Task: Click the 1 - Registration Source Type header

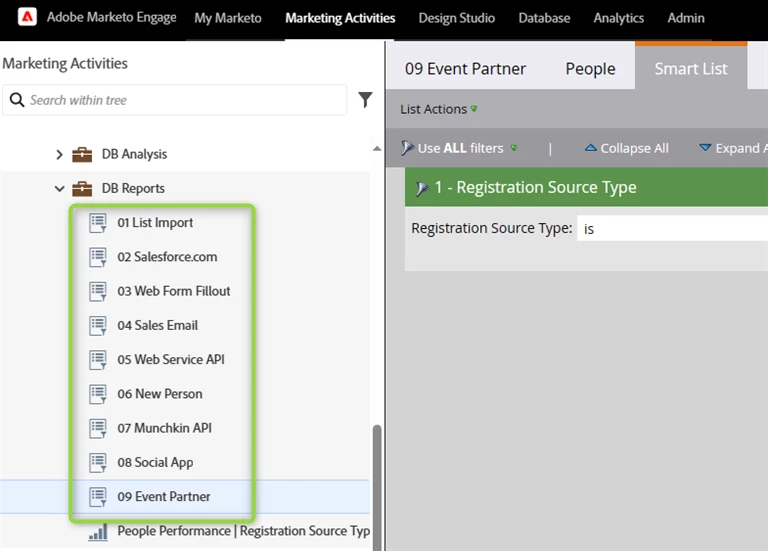Action: (586, 187)
